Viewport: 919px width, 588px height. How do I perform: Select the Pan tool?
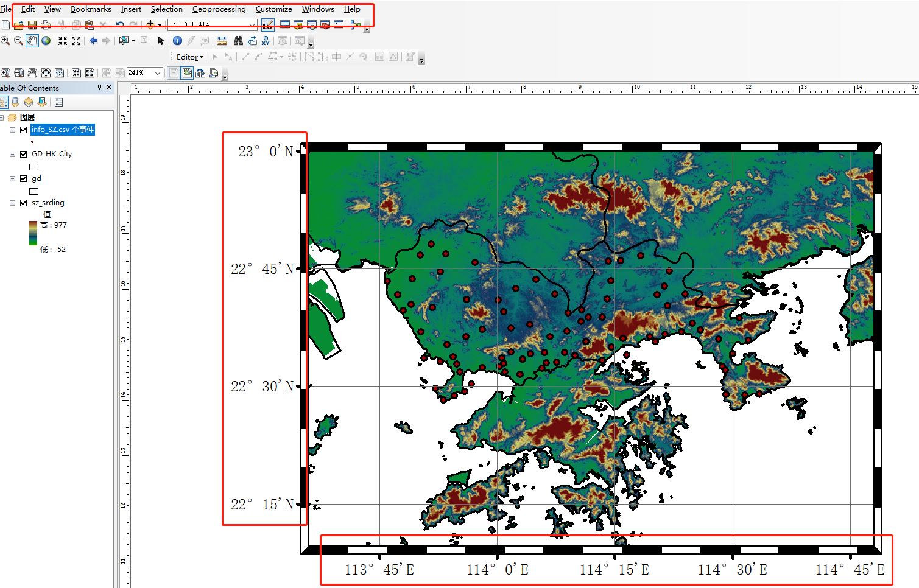point(32,41)
